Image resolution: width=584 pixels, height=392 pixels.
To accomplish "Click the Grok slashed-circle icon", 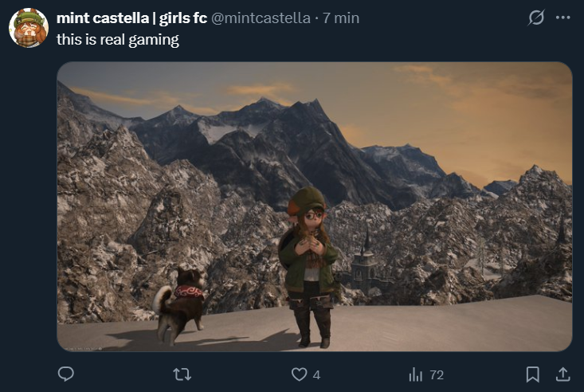I will (x=536, y=18).
